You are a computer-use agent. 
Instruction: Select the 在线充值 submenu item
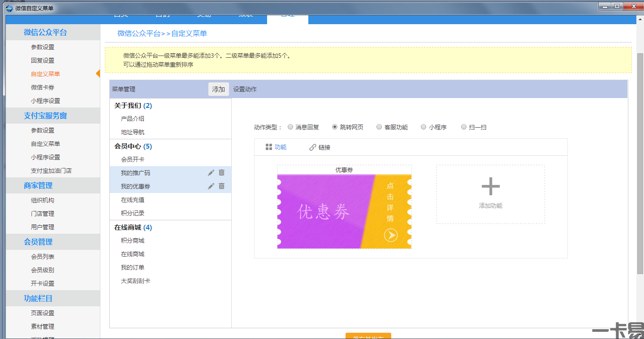tap(133, 200)
